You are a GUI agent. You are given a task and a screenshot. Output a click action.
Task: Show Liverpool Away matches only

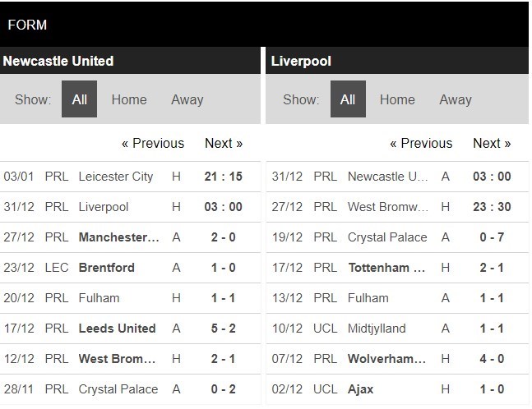point(456,99)
